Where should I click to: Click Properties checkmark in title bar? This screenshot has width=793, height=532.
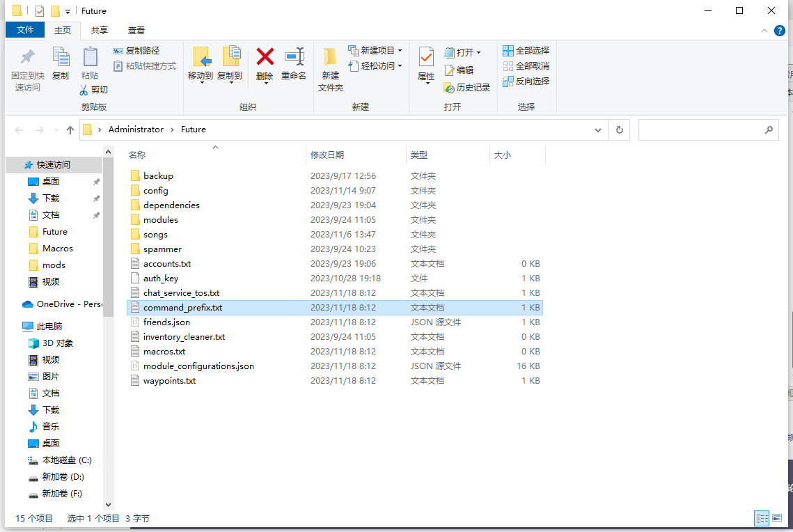[40, 10]
